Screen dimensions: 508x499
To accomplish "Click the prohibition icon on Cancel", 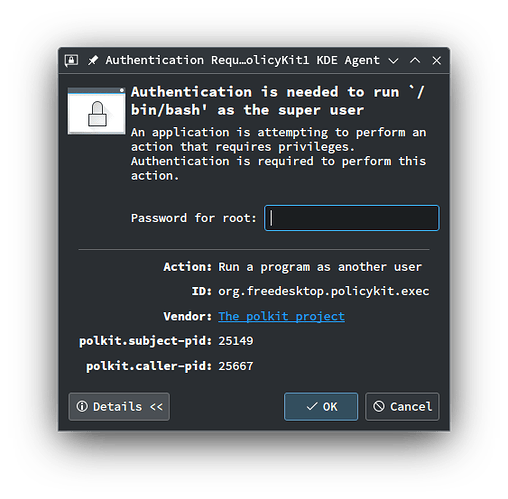I will point(379,406).
